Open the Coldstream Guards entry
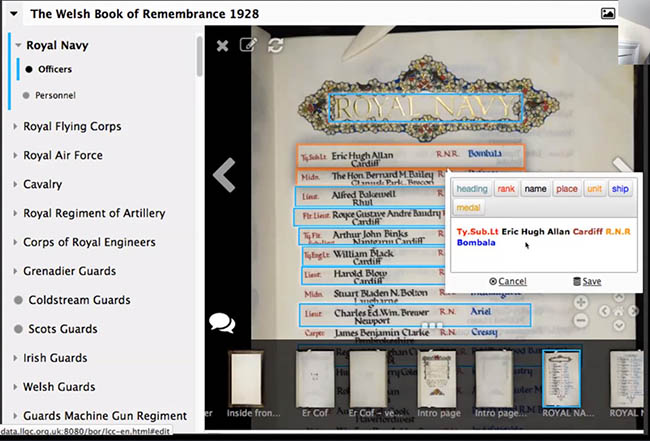Image resolution: width=650 pixels, height=441 pixels. [79, 300]
